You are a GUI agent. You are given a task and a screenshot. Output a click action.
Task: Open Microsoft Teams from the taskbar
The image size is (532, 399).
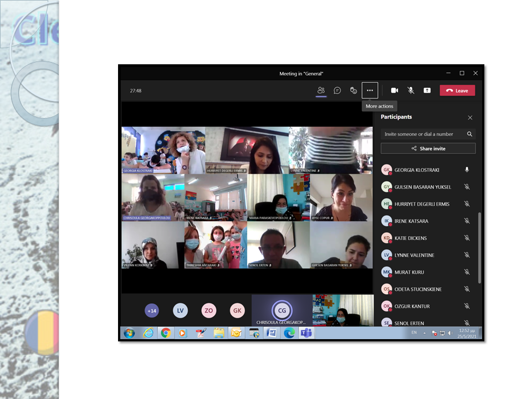pyautogui.click(x=305, y=333)
